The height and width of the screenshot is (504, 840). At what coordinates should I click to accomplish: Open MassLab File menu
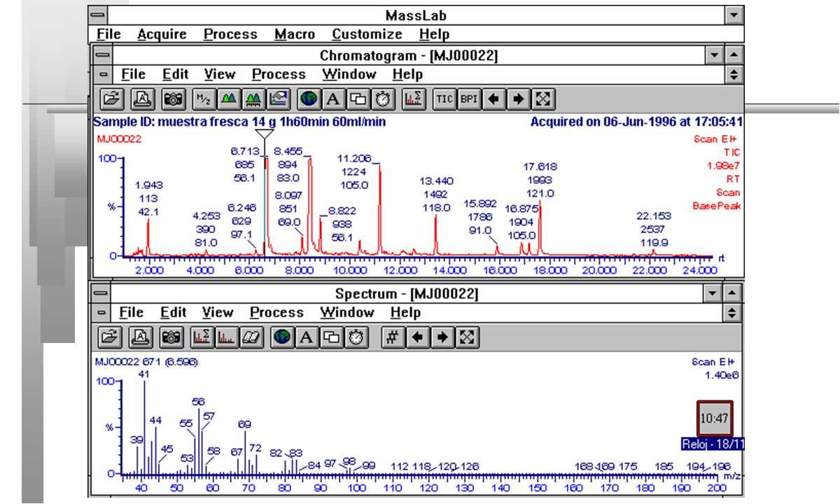click(108, 34)
